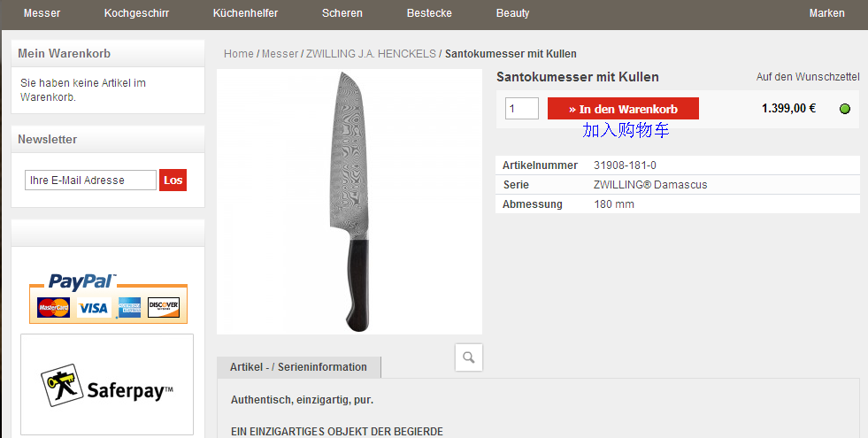Image resolution: width=868 pixels, height=438 pixels.
Task: Select the Artikel - / Serieninformation tab
Action: pyautogui.click(x=298, y=367)
